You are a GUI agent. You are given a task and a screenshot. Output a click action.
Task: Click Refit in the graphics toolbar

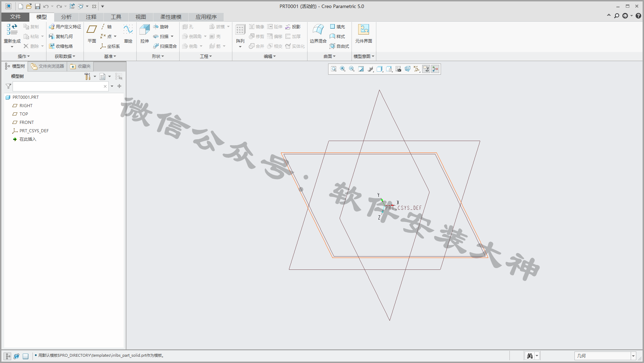(x=334, y=69)
